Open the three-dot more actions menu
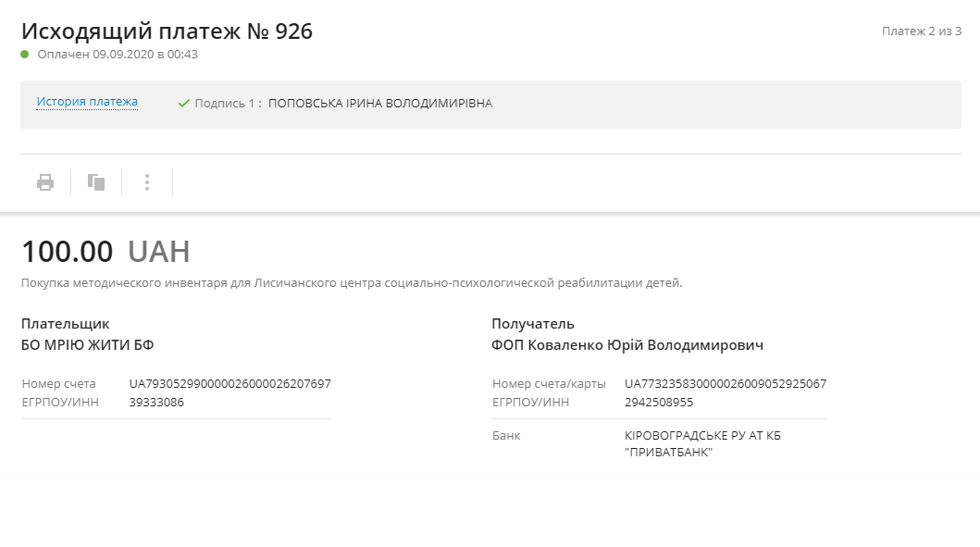Viewport: 980px width, 547px height. [147, 182]
